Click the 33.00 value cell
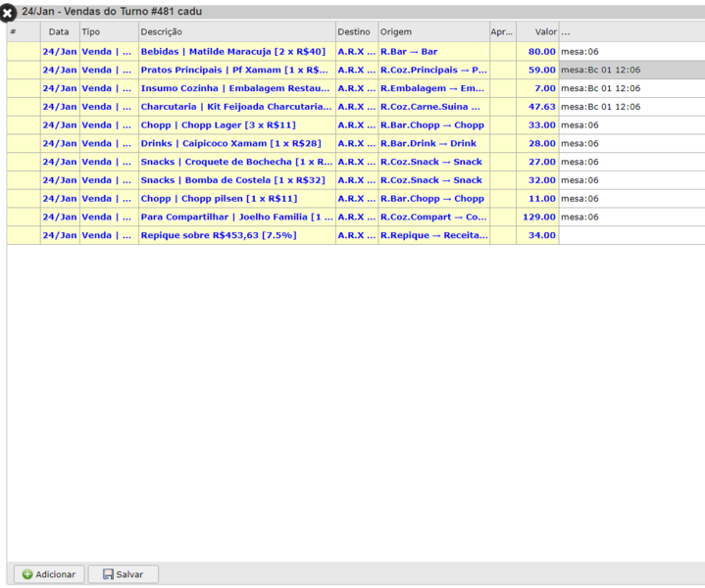 tap(537, 125)
